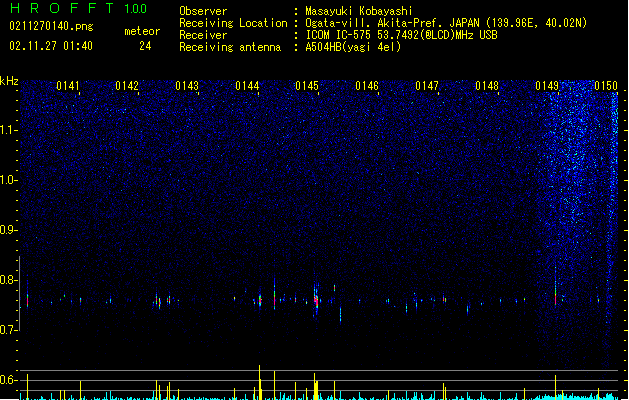This screenshot has width=629, height=400.
Task: Click the 0.7 kHz axis label
Action: 8,330
